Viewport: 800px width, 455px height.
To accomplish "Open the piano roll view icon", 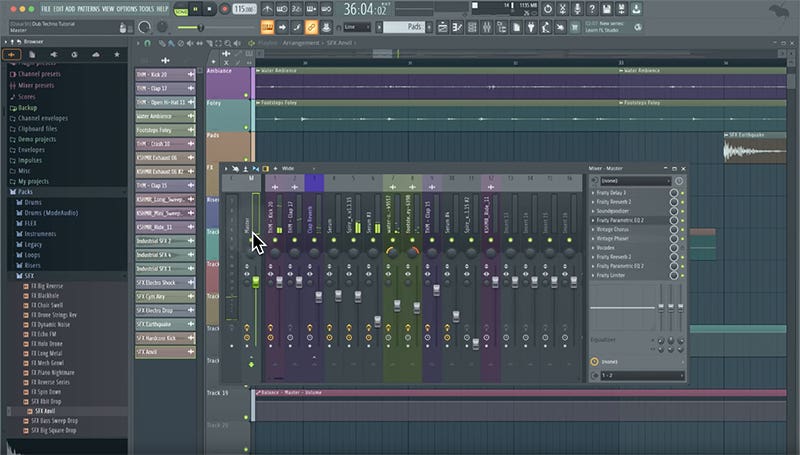I will (x=457, y=28).
